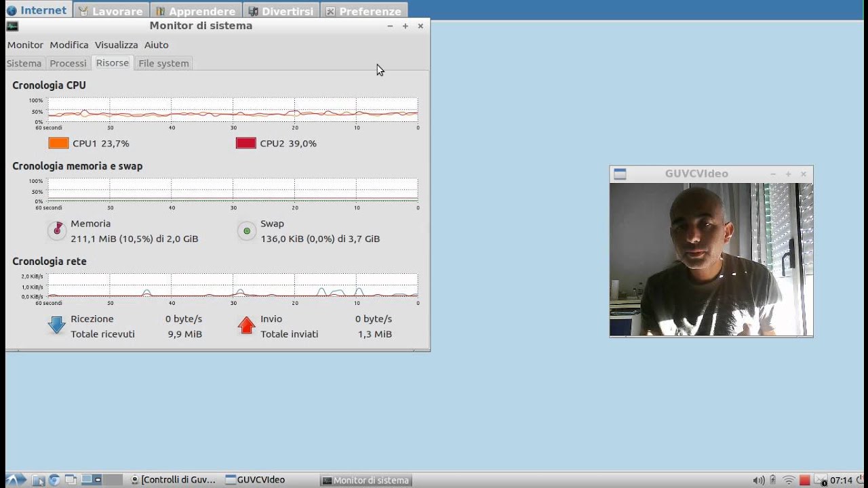Screen dimensions: 868x488
Task: Switch to the File system tab
Action: 163,63
